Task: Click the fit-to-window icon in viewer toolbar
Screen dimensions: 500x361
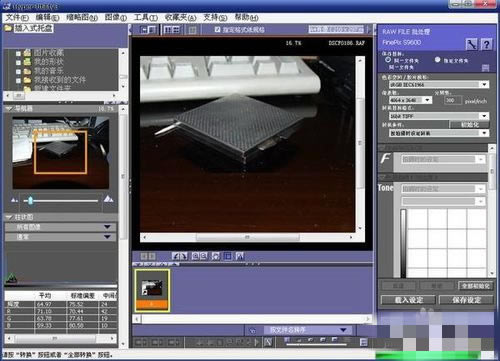Action: tap(216, 256)
